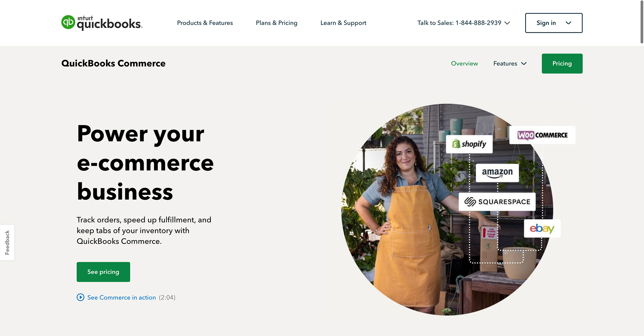The height and width of the screenshot is (336, 644).
Task: Open the Learn & Support menu
Action: pyautogui.click(x=343, y=23)
